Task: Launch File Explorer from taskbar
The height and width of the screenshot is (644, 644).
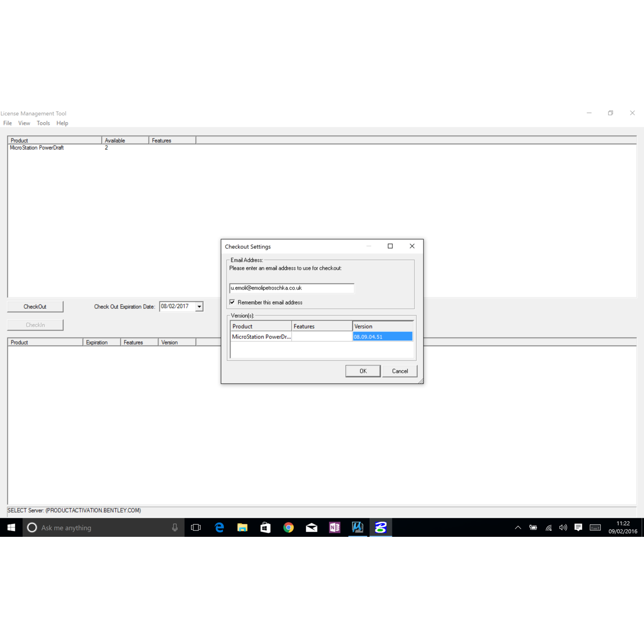Action: [243, 527]
